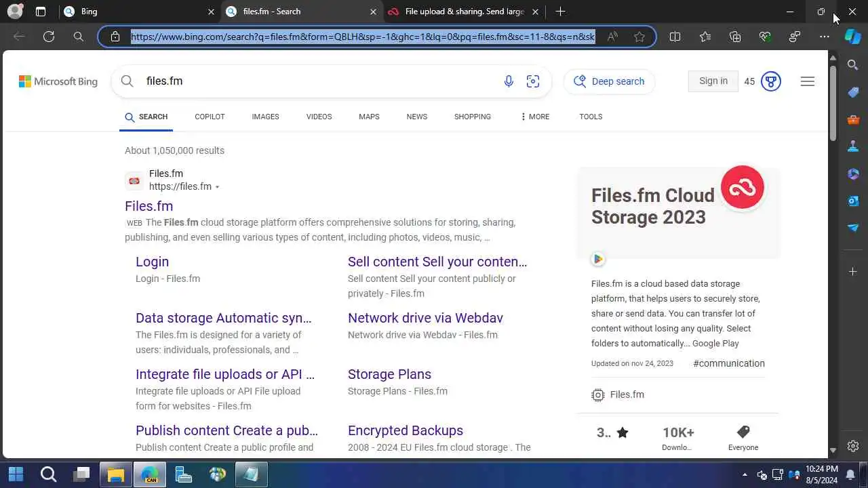Add an app to sidebar plus
Image resolution: width=868 pixels, height=488 pixels.
coord(853,271)
